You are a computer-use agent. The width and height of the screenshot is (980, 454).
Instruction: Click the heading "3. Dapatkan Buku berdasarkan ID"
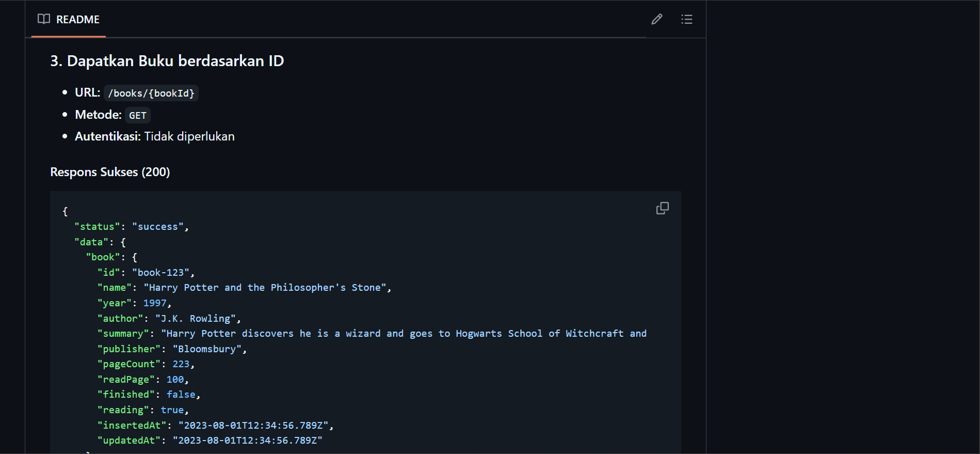click(167, 61)
